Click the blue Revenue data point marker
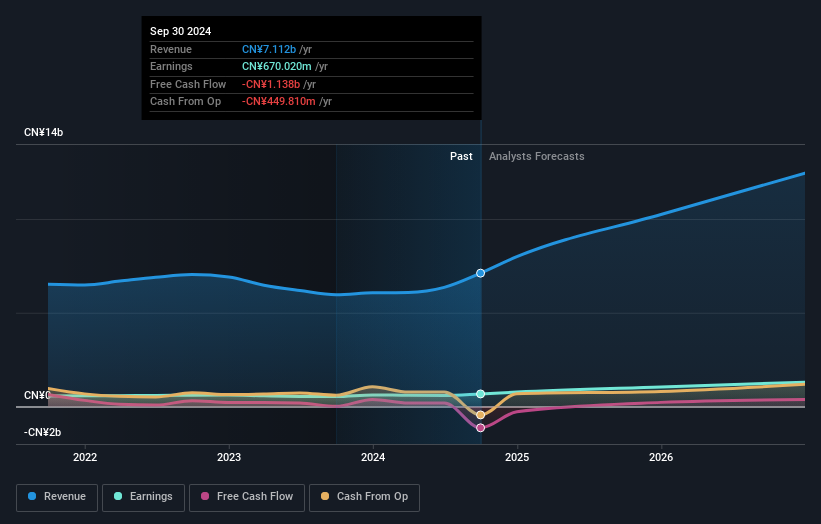The height and width of the screenshot is (524, 821). click(x=481, y=273)
